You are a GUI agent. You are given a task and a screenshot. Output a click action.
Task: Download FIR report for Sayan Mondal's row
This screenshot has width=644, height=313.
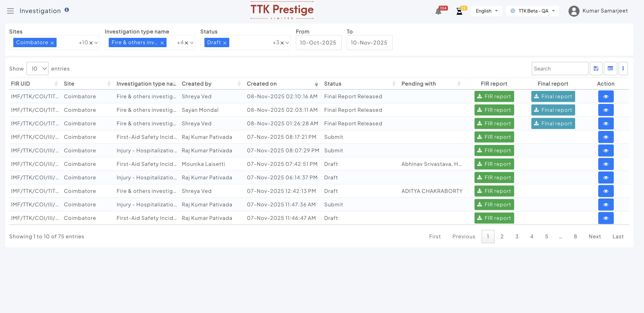[494, 110]
